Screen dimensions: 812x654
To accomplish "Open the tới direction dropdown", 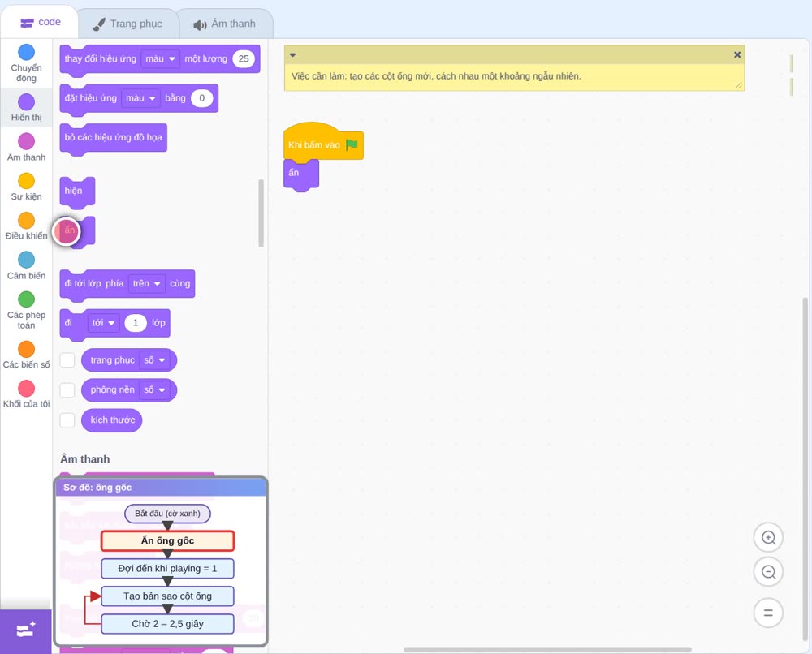I will [104, 323].
